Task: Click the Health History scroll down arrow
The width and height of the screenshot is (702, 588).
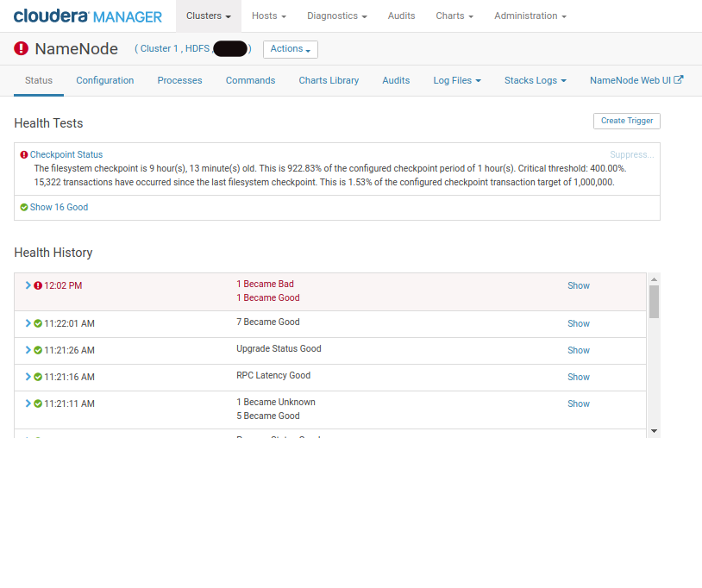Action: point(654,431)
